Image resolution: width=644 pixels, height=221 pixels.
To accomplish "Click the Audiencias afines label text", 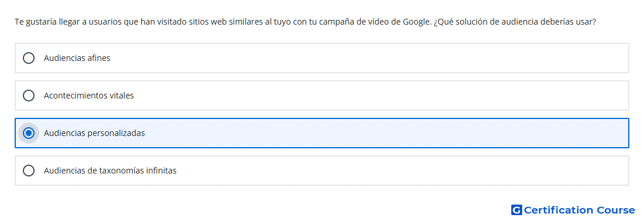I will [x=77, y=58].
